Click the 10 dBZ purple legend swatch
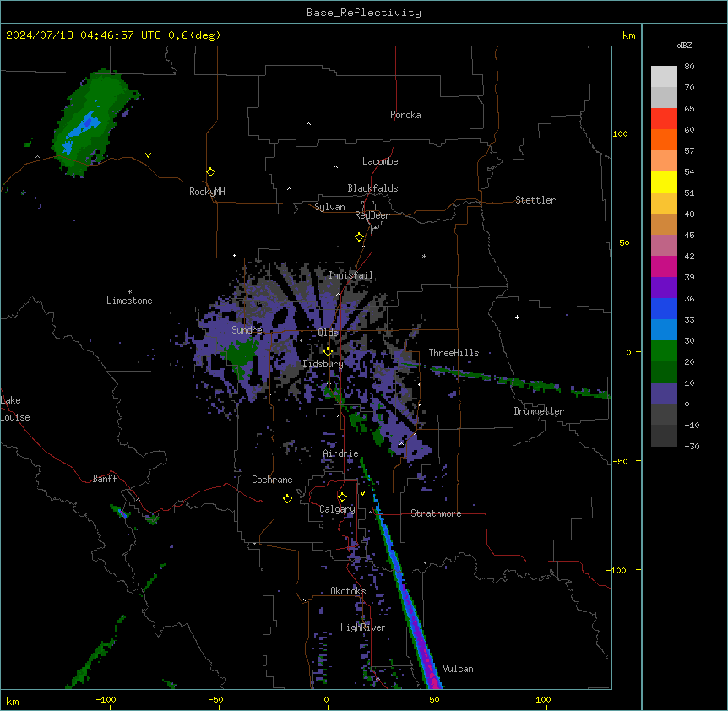 [664, 393]
